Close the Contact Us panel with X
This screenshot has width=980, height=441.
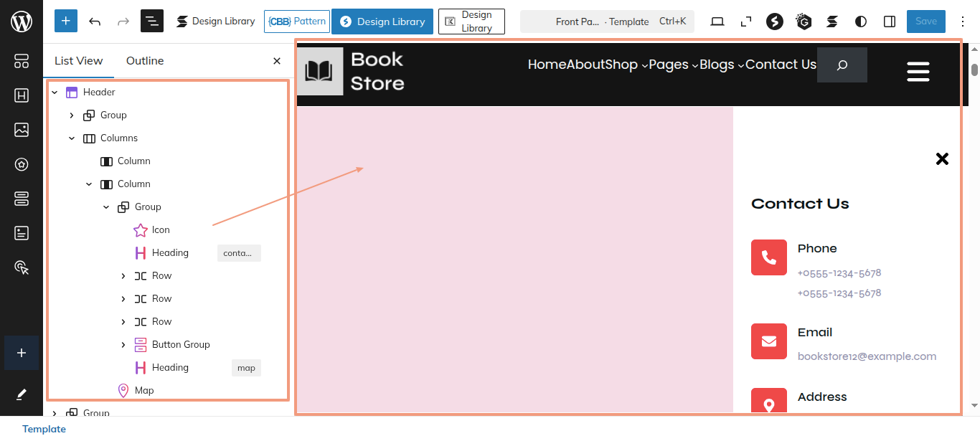point(942,158)
